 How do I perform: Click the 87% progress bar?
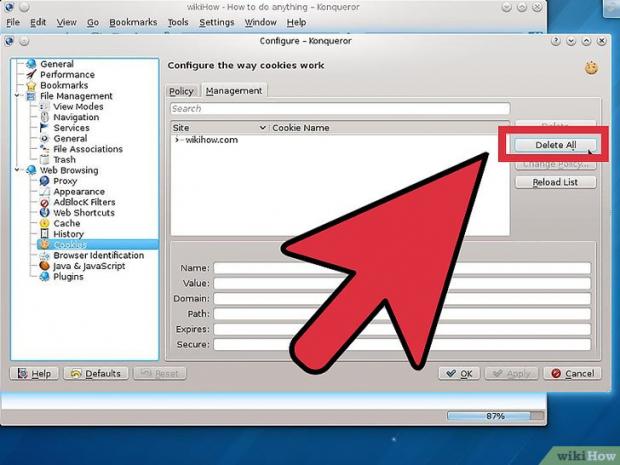pos(494,415)
